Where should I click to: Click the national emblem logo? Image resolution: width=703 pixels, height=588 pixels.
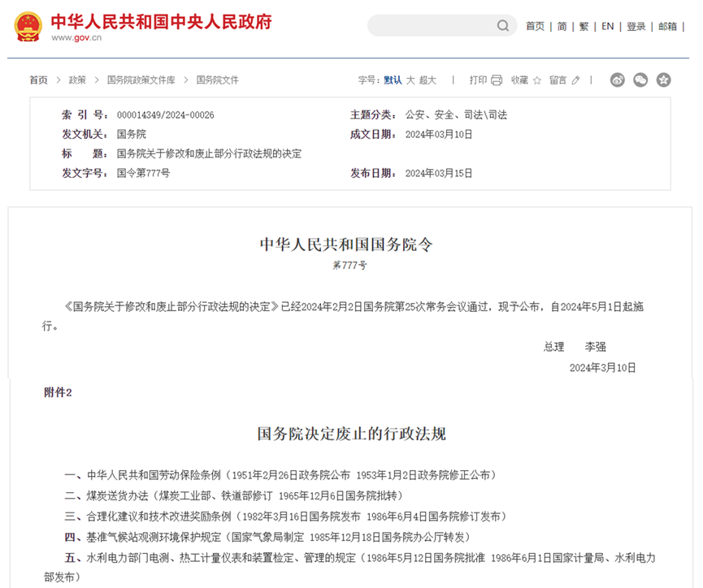coord(28,27)
